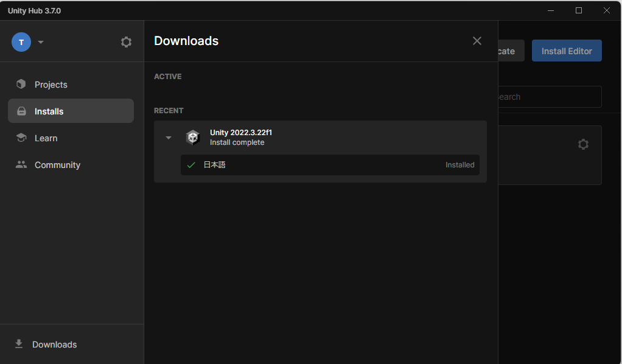Click the RECENT section heading

tap(169, 111)
